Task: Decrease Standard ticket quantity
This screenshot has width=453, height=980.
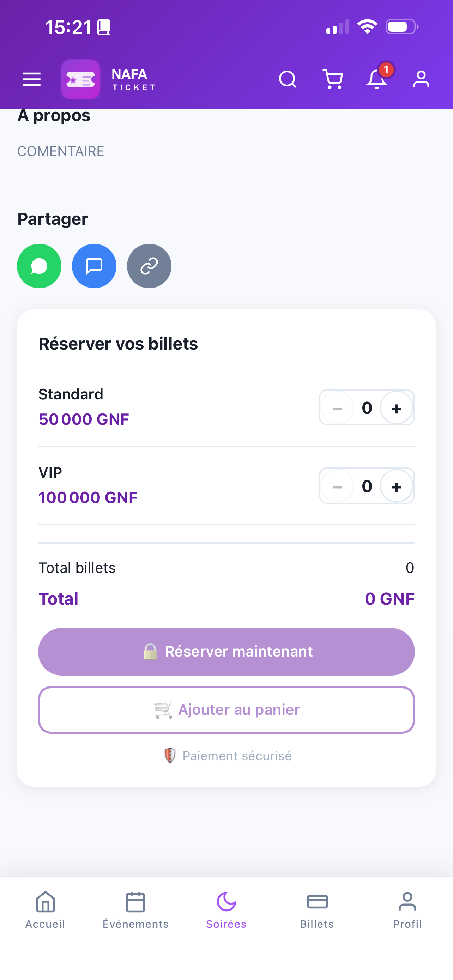Action: [337, 408]
